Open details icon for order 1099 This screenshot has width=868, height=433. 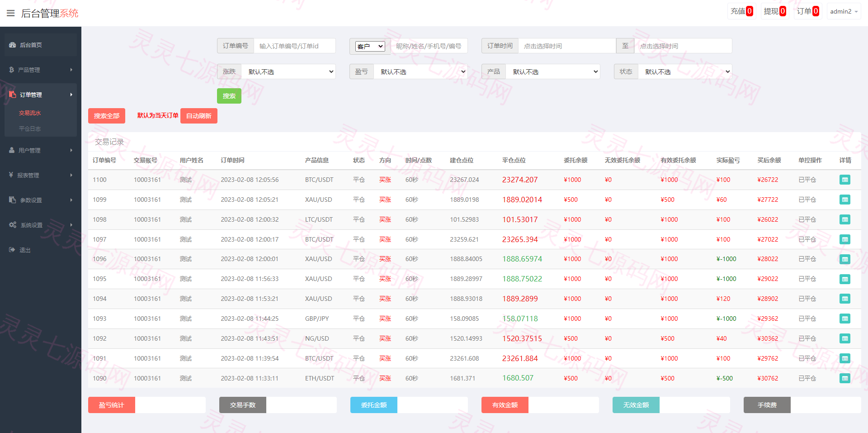844,200
